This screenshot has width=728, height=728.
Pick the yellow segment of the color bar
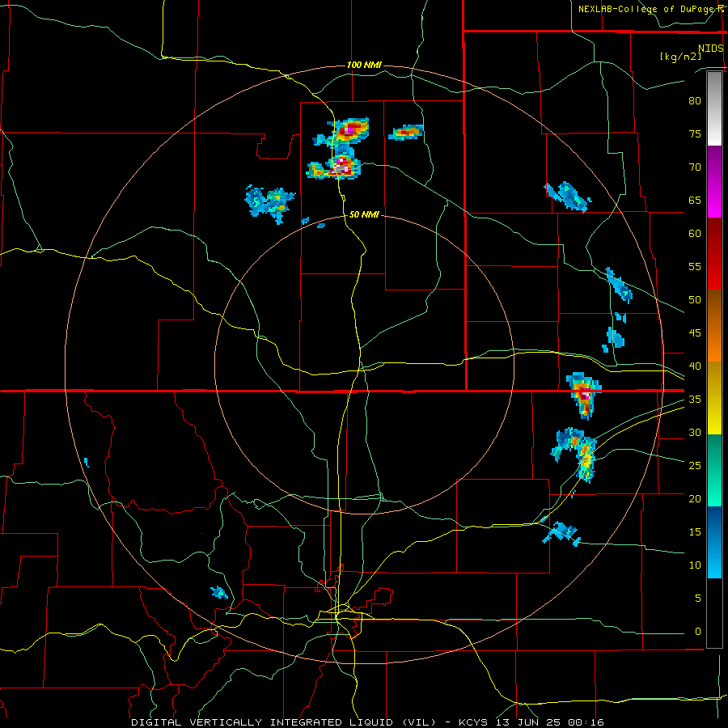pyautogui.click(x=714, y=398)
